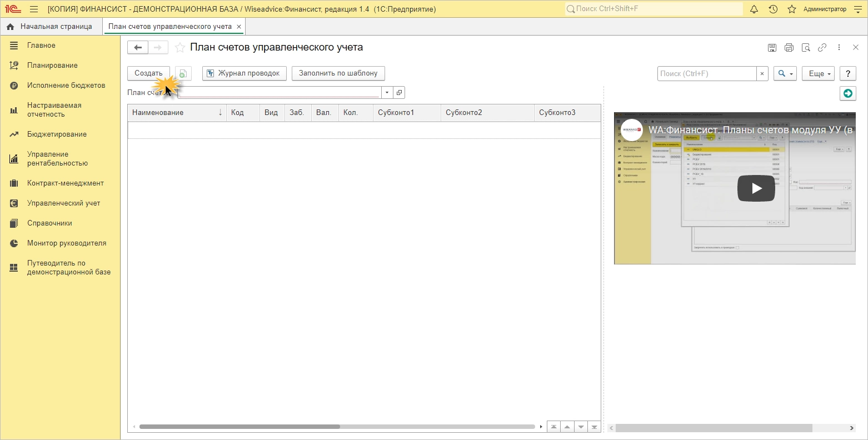The height and width of the screenshot is (440, 868).
Task: Navigate forward with the right arrow button
Action: coord(158,48)
